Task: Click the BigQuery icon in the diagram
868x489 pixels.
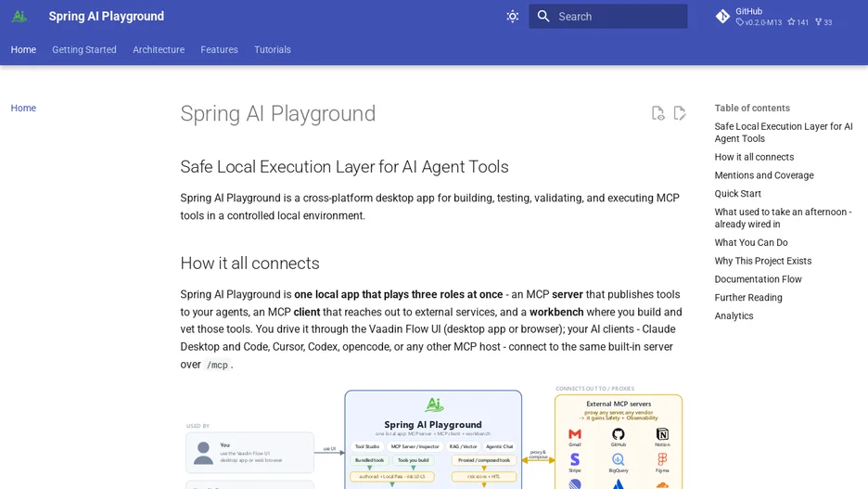Action: pyautogui.click(x=618, y=459)
